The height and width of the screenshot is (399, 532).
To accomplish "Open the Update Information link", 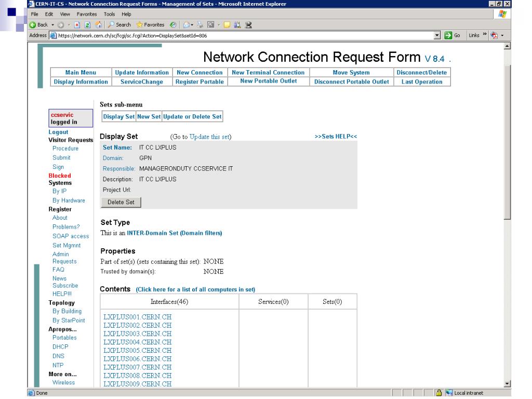I will 142,73.
